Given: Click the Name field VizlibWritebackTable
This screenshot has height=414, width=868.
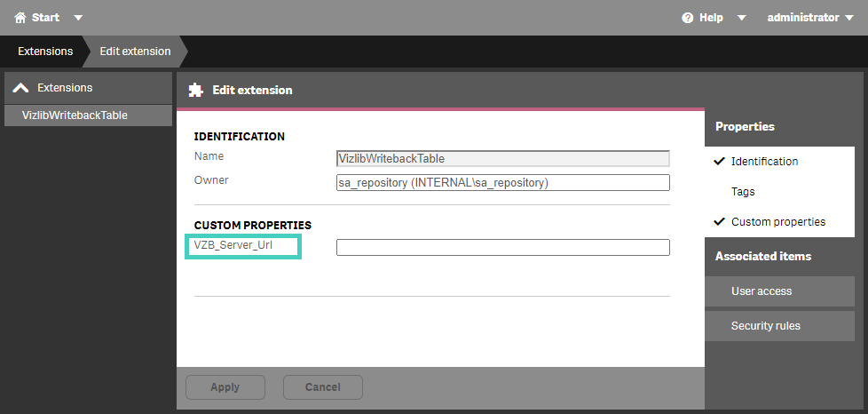Looking at the screenshot, I should (x=502, y=158).
